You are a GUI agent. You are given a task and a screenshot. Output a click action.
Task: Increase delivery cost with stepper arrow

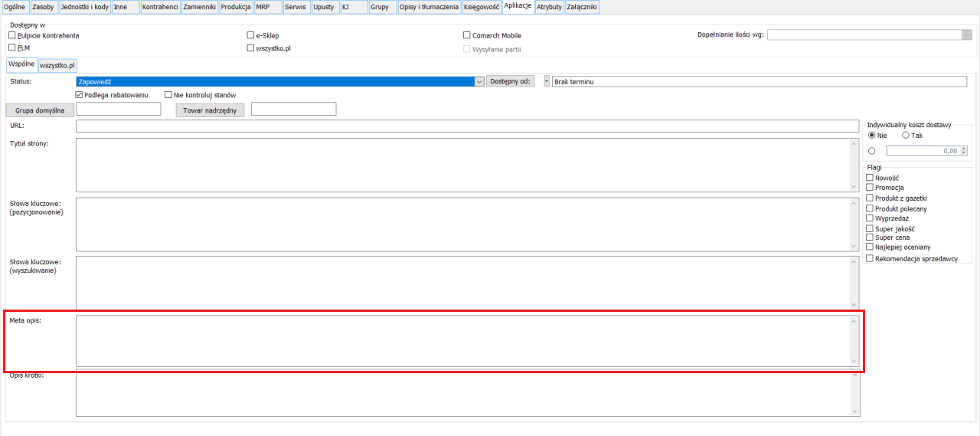964,149
